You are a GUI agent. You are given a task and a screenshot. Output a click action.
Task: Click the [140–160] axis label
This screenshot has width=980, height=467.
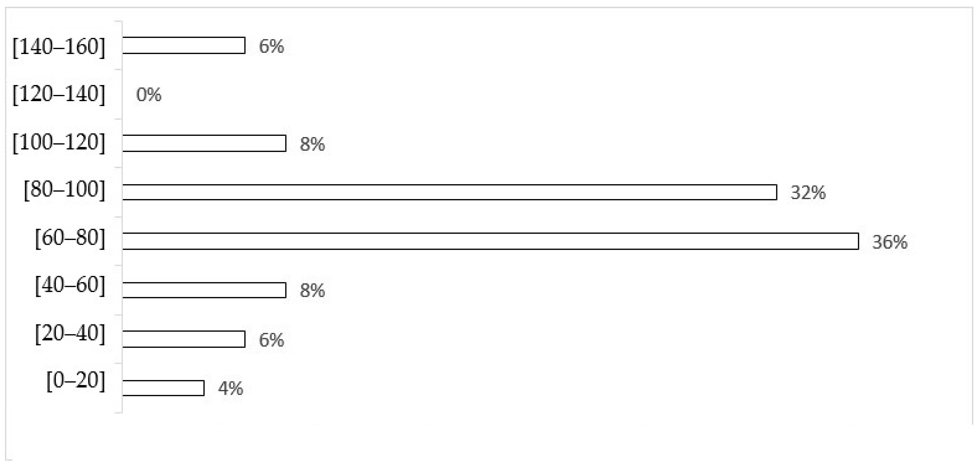click(x=59, y=47)
